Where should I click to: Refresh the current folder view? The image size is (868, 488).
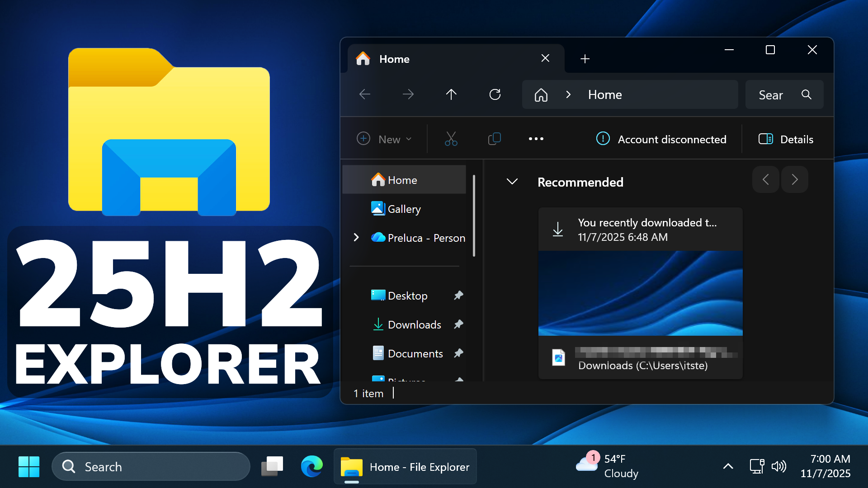(x=495, y=94)
